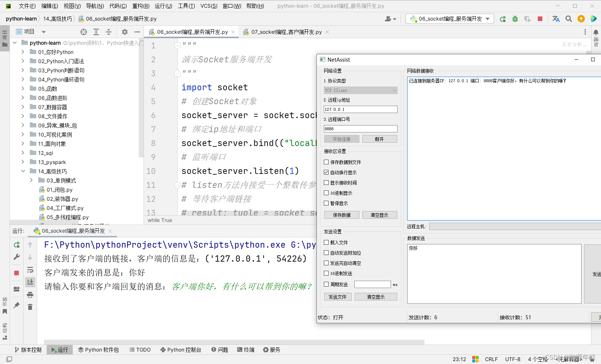Check 暂停显示 option
This screenshot has height=364, width=601.
pos(326,203)
